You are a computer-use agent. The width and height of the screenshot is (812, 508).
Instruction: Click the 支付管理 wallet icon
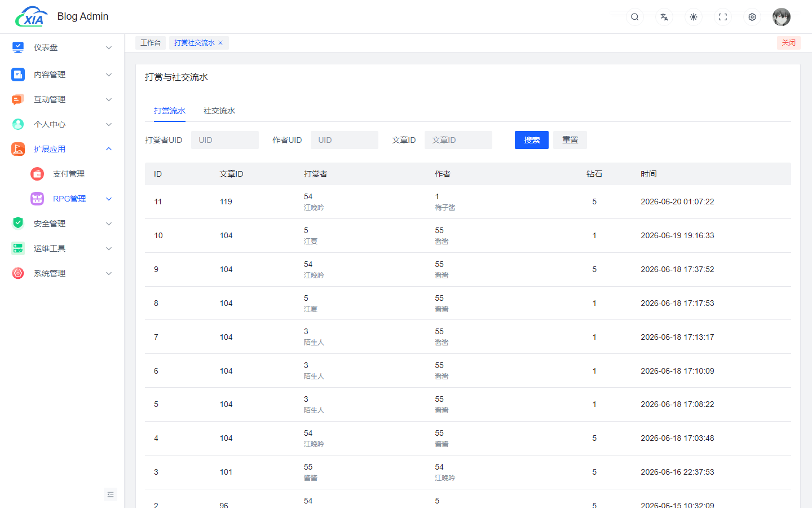[x=37, y=174]
